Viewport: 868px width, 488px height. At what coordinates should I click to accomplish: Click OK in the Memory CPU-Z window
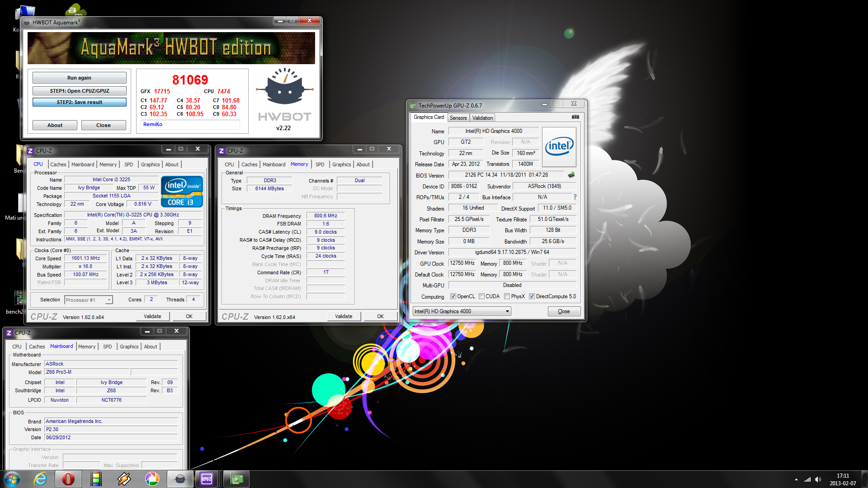[380, 316]
